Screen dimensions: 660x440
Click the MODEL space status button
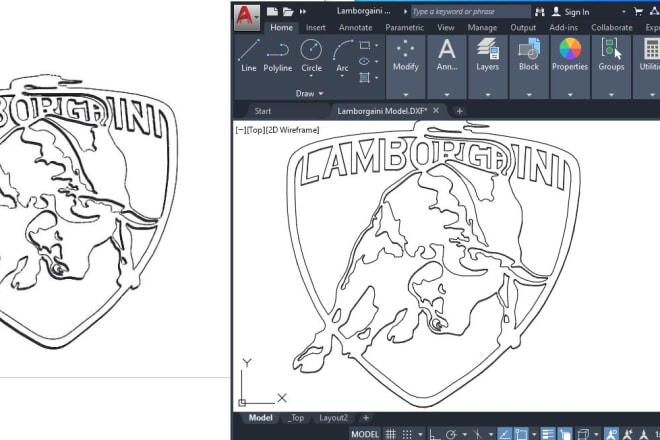click(x=365, y=434)
